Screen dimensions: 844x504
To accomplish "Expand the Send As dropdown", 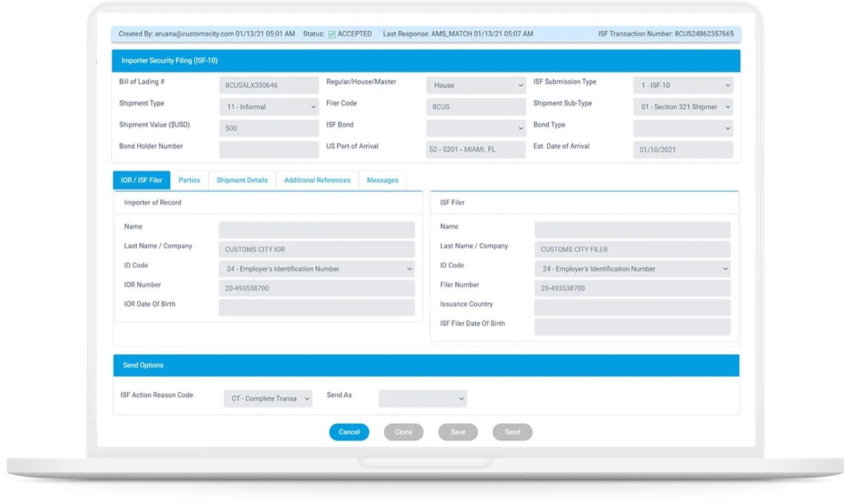I will 423,399.
